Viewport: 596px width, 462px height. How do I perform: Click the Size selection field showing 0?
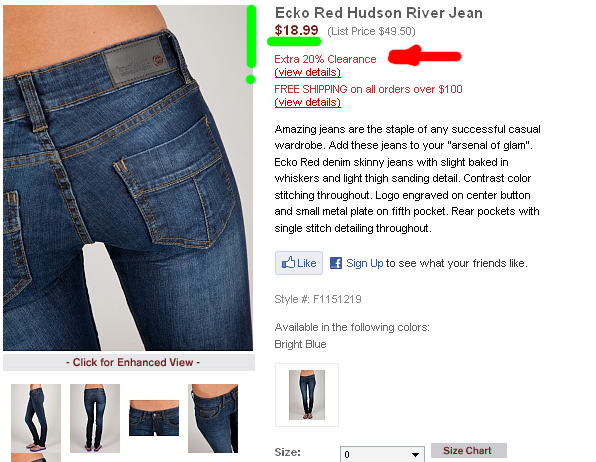coord(382,454)
